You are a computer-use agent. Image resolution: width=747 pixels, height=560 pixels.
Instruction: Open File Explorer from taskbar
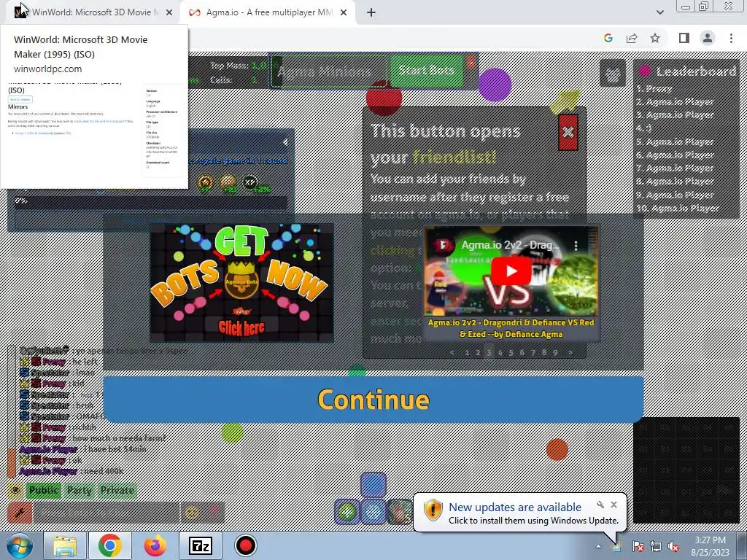tap(65, 545)
